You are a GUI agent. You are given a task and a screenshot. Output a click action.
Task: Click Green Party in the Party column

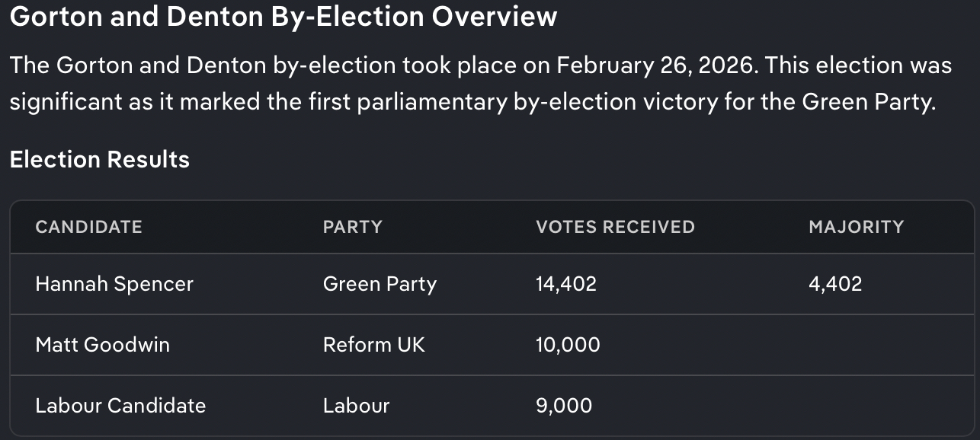click(x=380, y=284)
